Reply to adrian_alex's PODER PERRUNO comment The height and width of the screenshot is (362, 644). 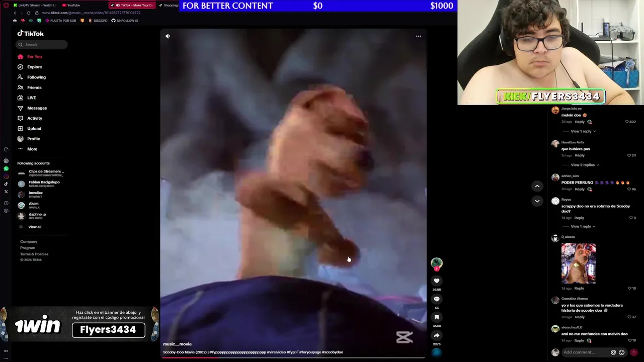tap(580, 189)
